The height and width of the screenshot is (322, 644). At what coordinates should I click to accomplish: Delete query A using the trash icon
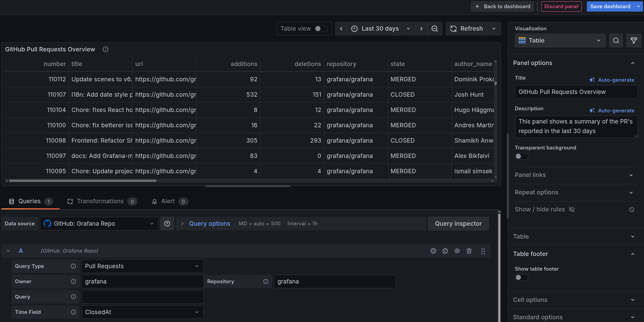[x=469, y=251]
